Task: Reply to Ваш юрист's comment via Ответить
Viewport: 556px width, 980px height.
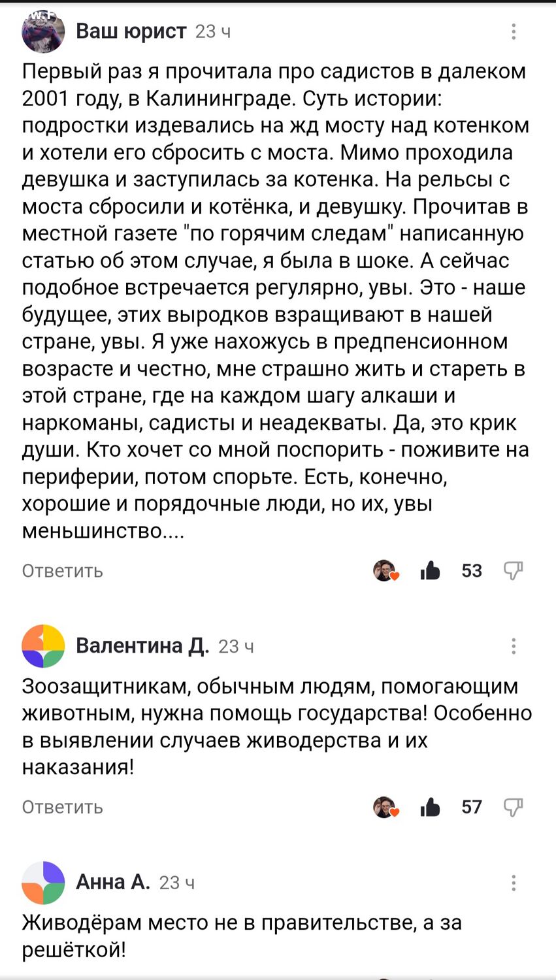Action: point(63,571)
